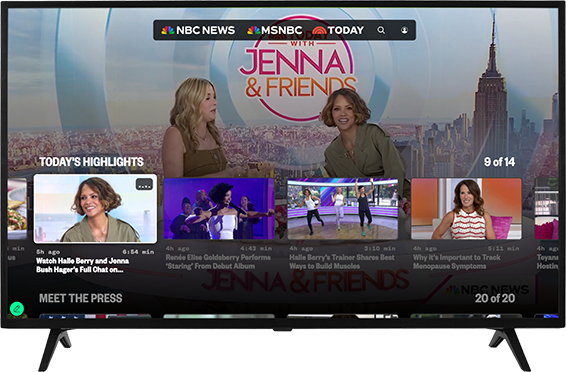Screen dimensions: 566x372
Task: Open 'Halle Berry's Trainer Shares Best Ways' title
Action: [342, 262]
